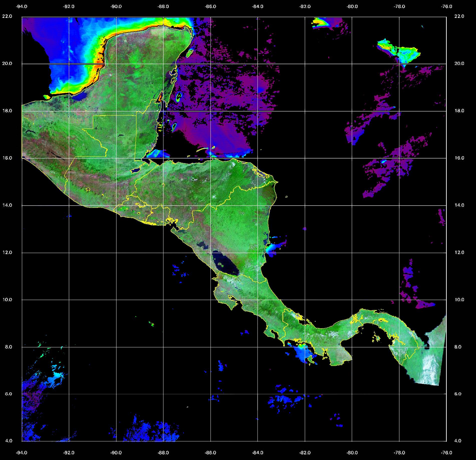Click the 16.0 label on right axis
476x460 pixels.
pos(459,158)
